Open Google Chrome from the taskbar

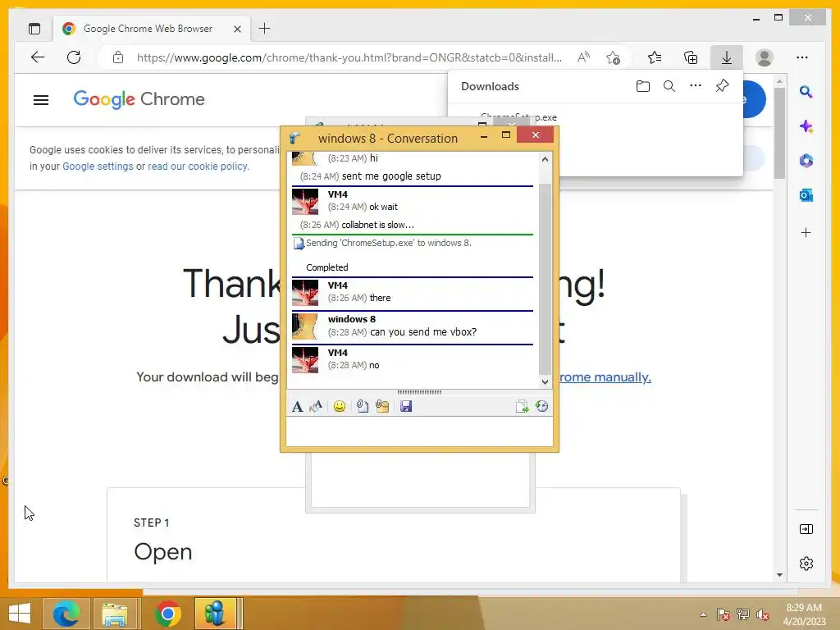(167, 614)
